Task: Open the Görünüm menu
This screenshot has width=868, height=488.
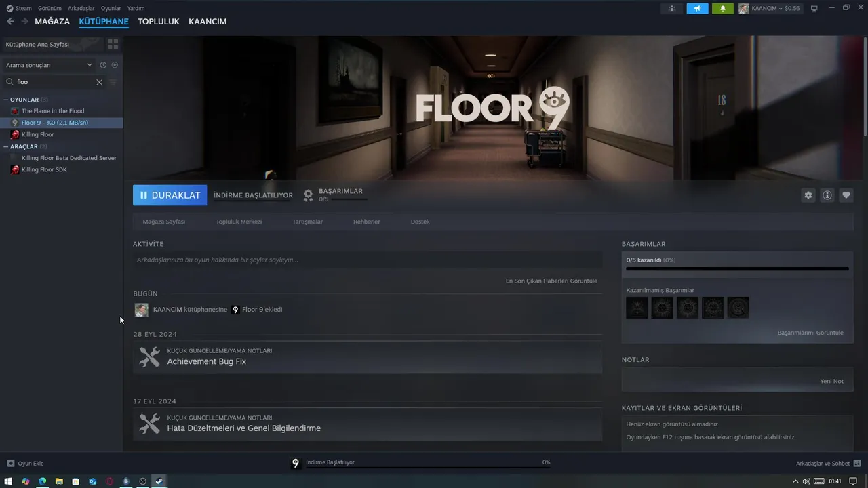Action: [x=50, y=8]
